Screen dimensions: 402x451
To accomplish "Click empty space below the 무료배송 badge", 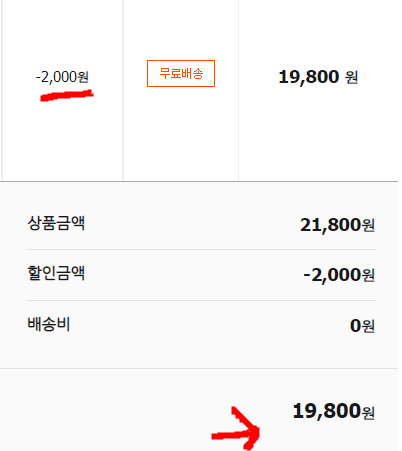I will coord(181,133).
